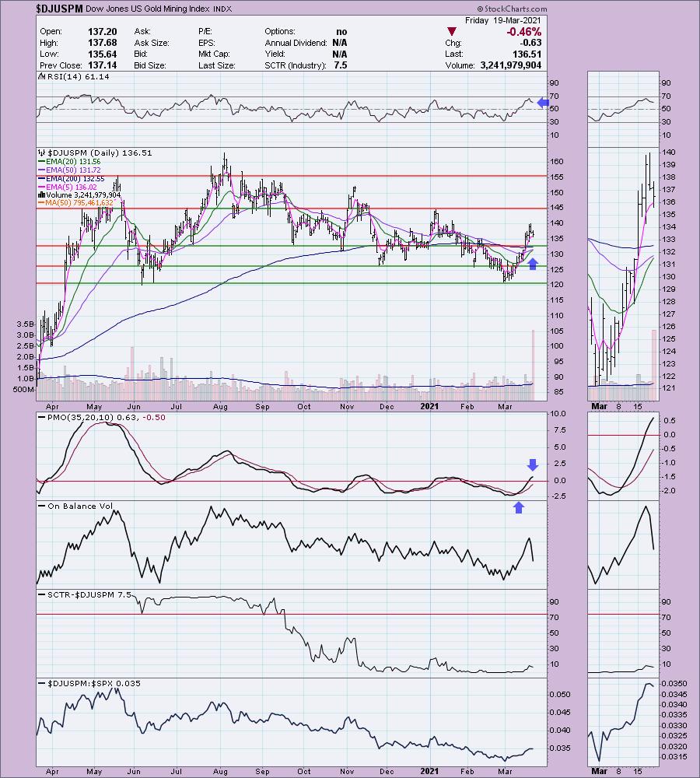Click the -0.46% percent change
This screenshot has height=778, width=700.
point(523,32)
